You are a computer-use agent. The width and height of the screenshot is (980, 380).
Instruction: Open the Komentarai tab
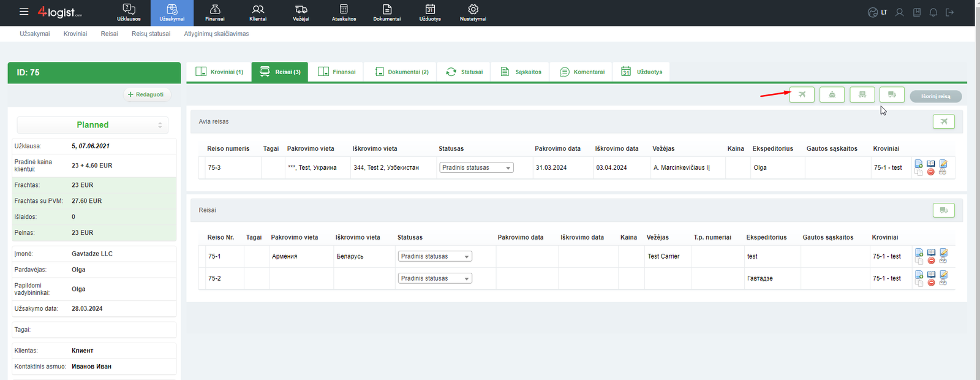pos(582,72)
